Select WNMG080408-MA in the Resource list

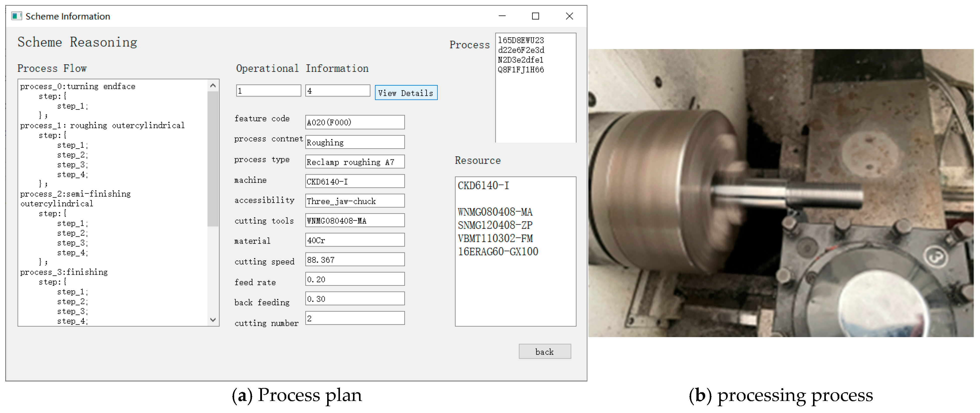495,212
